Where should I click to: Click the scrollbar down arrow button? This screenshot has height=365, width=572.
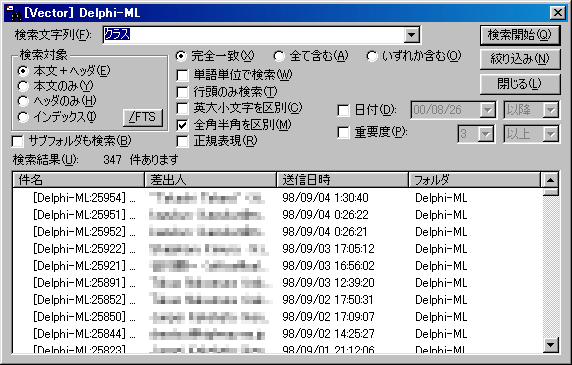(x=550, y=344)
